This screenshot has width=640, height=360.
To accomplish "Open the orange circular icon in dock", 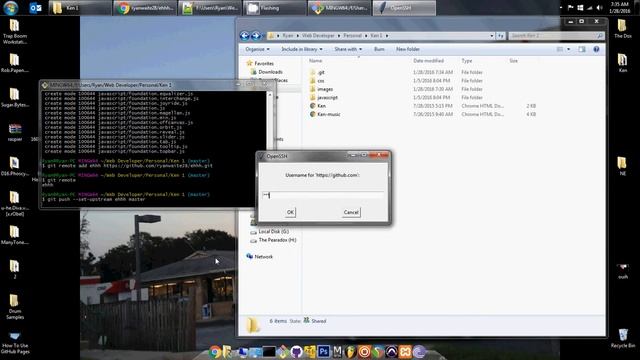I will 364,351.
